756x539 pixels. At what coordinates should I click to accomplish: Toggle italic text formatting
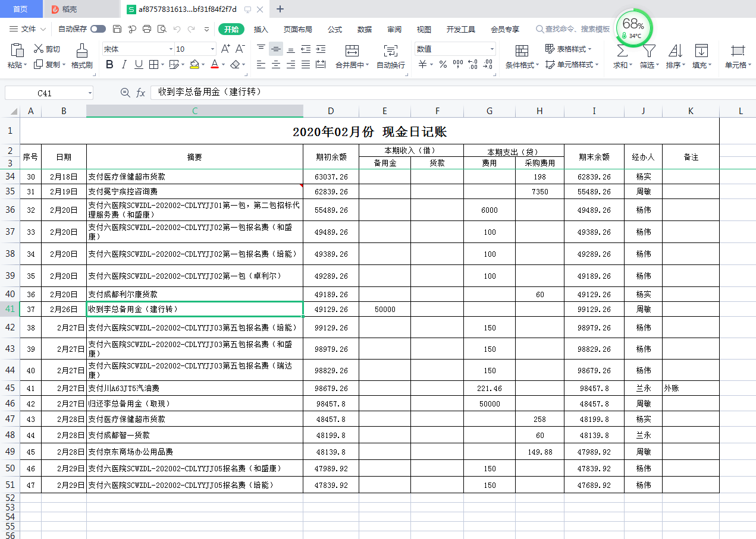[x=124, y=65]
